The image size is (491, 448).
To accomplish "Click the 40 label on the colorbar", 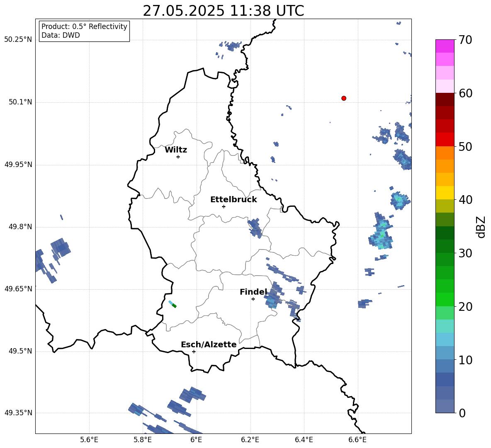I will click(x=465, y=200).
